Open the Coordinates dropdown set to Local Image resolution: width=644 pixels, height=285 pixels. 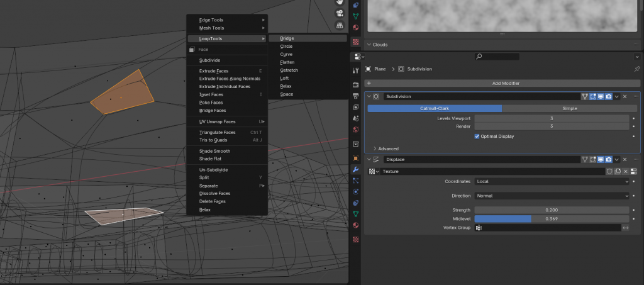pyautogui.click(x=552, y=181)
